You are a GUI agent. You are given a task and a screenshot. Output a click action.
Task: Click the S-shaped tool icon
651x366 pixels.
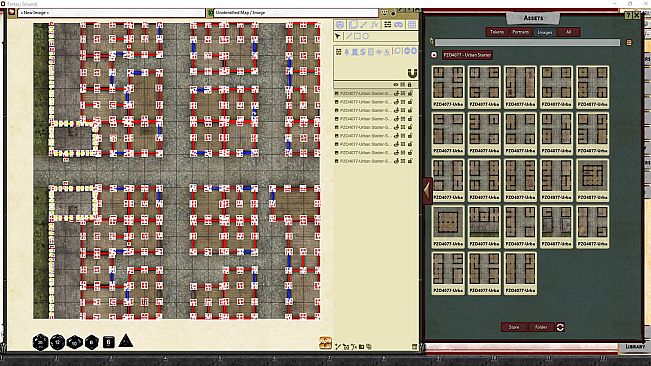pyautogui.click(x=362, y=51)
